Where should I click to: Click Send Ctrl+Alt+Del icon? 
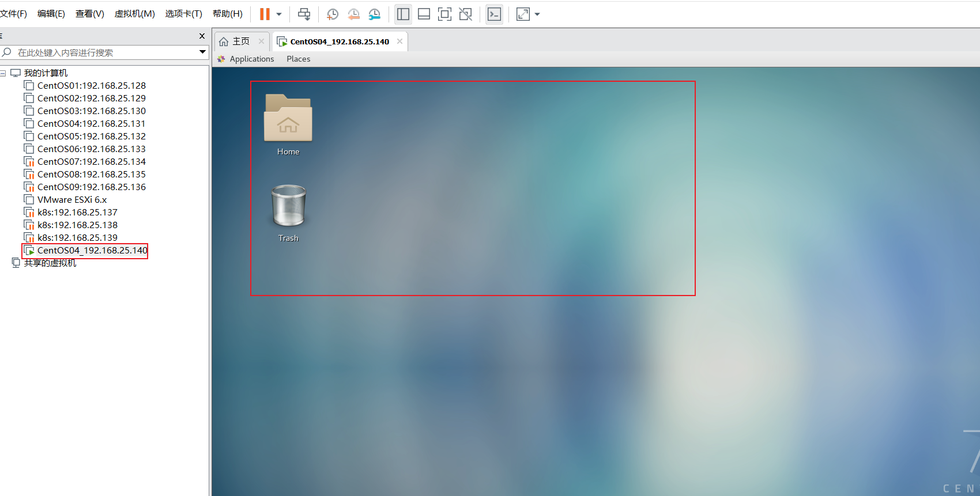[x=304, y=14]
